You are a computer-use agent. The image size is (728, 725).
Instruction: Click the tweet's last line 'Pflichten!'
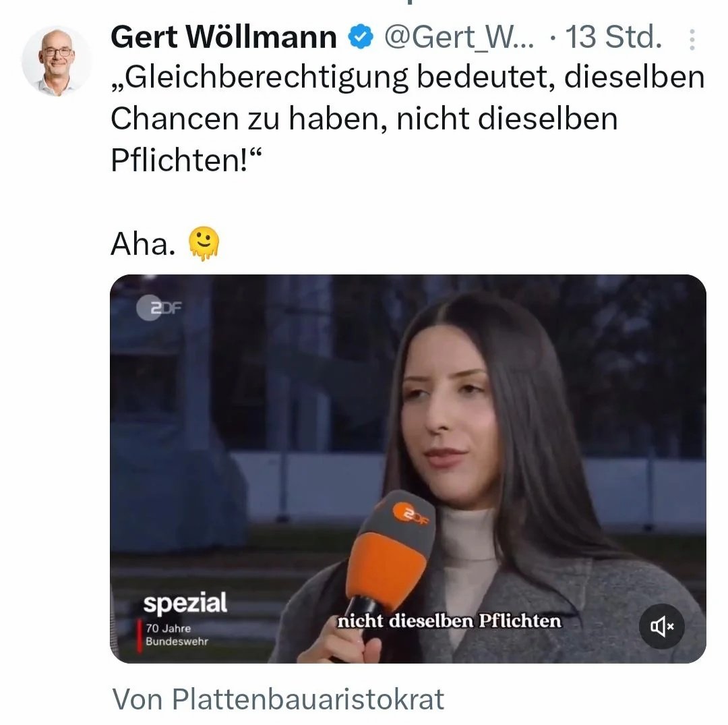186,161
